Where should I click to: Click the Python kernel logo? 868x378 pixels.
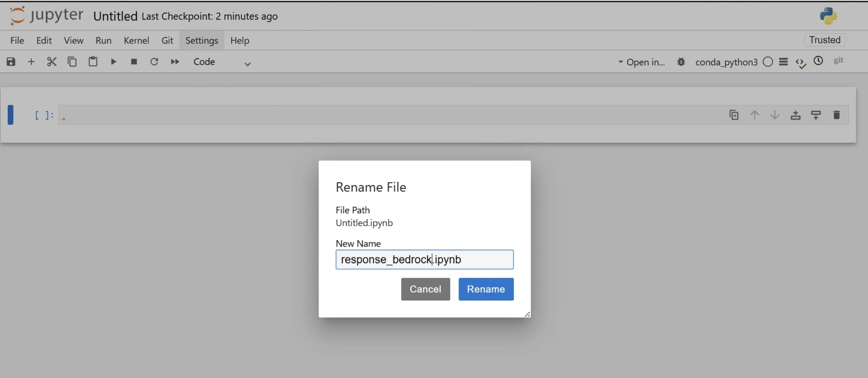click(x=828, y=16)
